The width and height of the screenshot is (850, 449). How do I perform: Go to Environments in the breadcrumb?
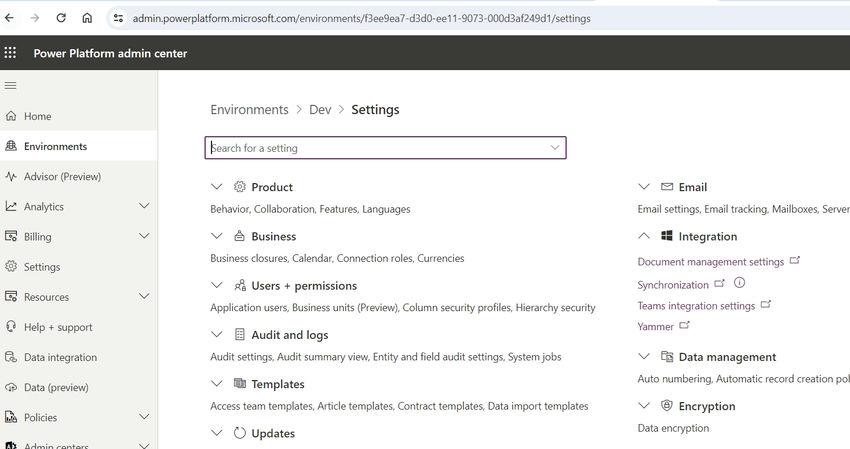[x=249, y=110]
